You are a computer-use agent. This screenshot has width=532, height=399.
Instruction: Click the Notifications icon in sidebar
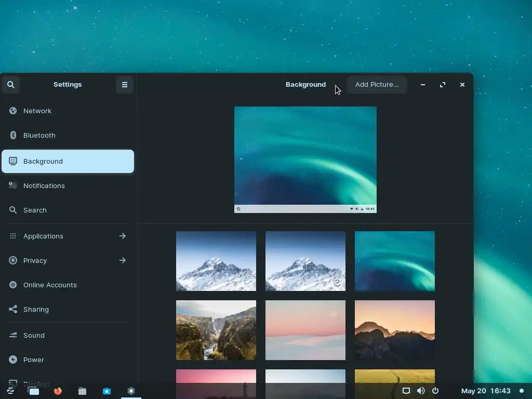pos(13,185)
